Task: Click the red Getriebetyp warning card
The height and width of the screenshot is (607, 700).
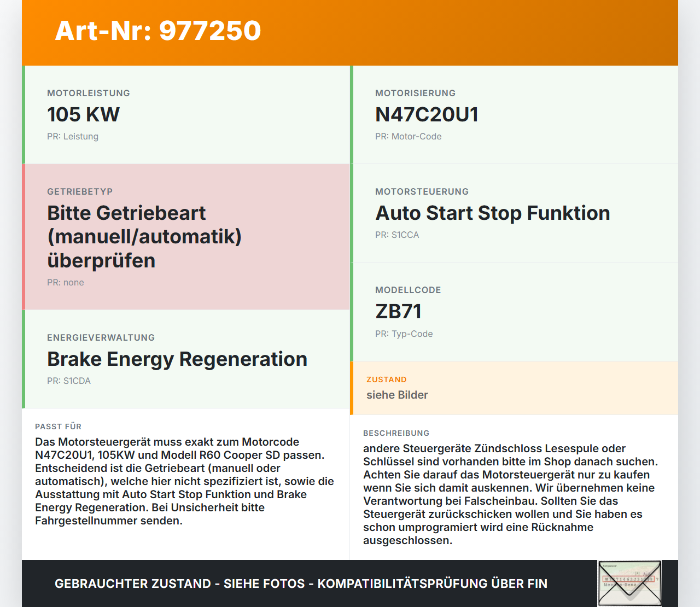Action: click(186, 237)
